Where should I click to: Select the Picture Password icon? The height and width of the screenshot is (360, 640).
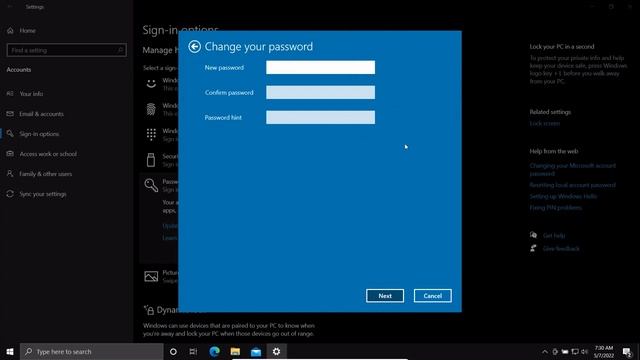pyautogui.click(x=151, y=276)
